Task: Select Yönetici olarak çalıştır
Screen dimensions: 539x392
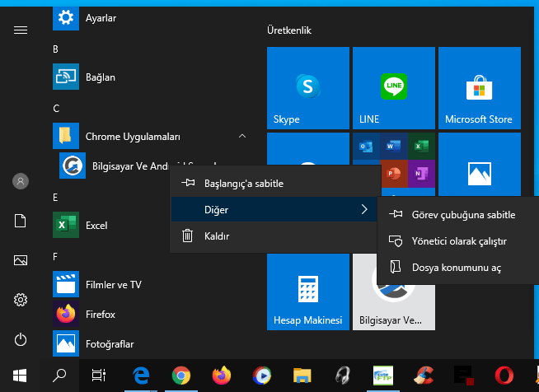Action: [x=458, y=241]
